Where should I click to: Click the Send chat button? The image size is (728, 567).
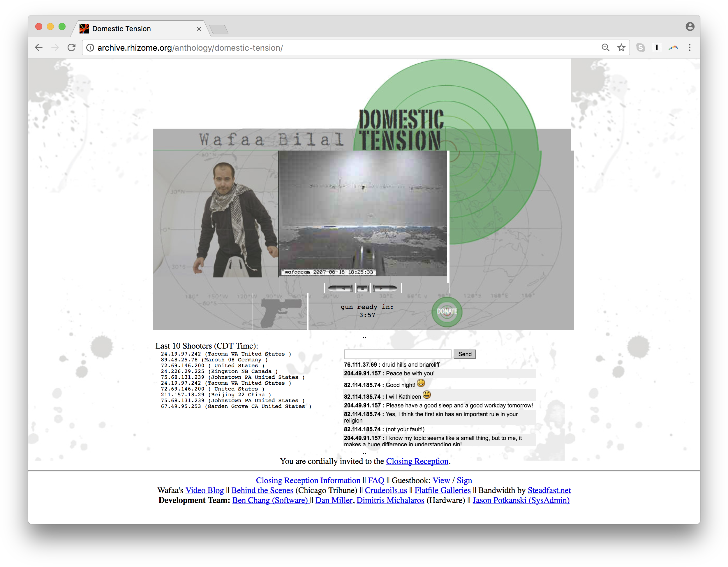[x=465, y=354]
